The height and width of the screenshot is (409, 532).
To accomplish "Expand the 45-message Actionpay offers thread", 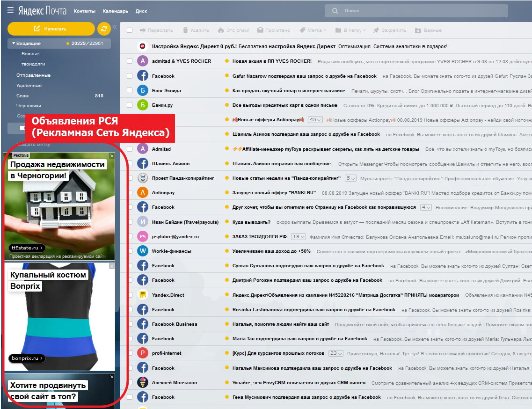I will (x=315, y=119).
